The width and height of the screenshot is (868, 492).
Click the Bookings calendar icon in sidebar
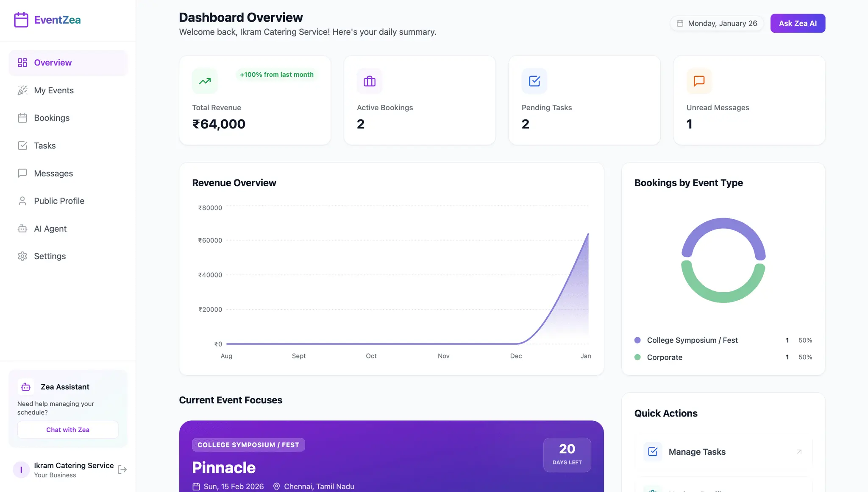[x=22, y=118]
